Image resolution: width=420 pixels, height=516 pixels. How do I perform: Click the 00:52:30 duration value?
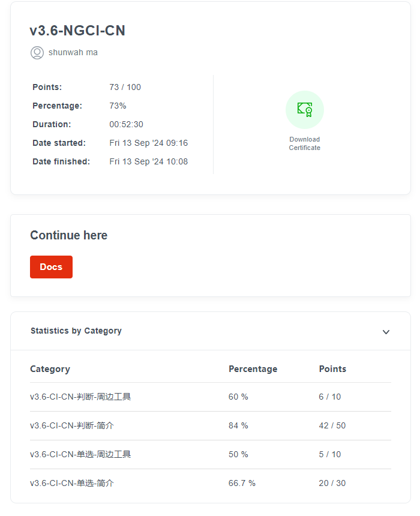tap(126, 124)
